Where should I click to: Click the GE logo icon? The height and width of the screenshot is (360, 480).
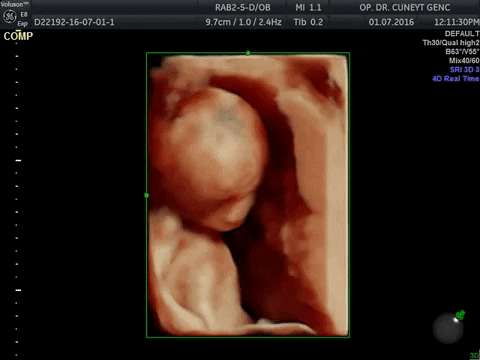[x=9, y=17]
